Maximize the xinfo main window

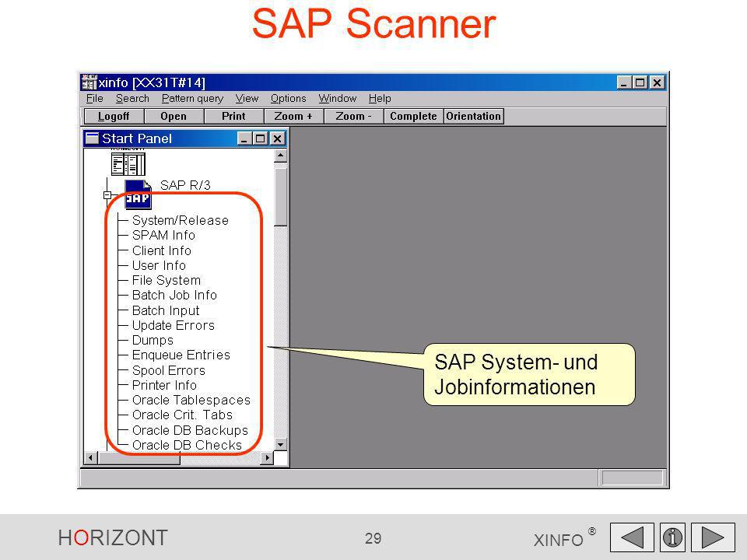point(640,83)
